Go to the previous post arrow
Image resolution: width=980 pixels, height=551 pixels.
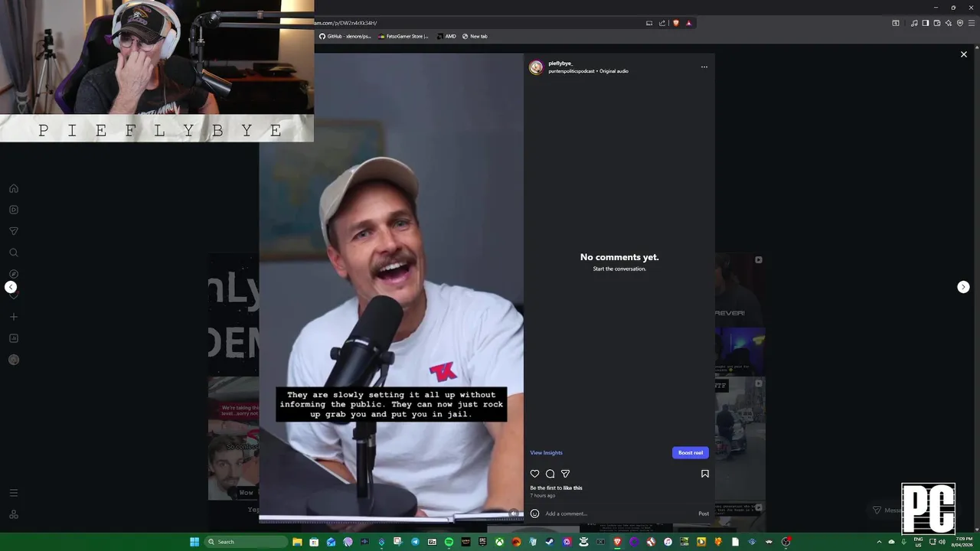[11, 287]
